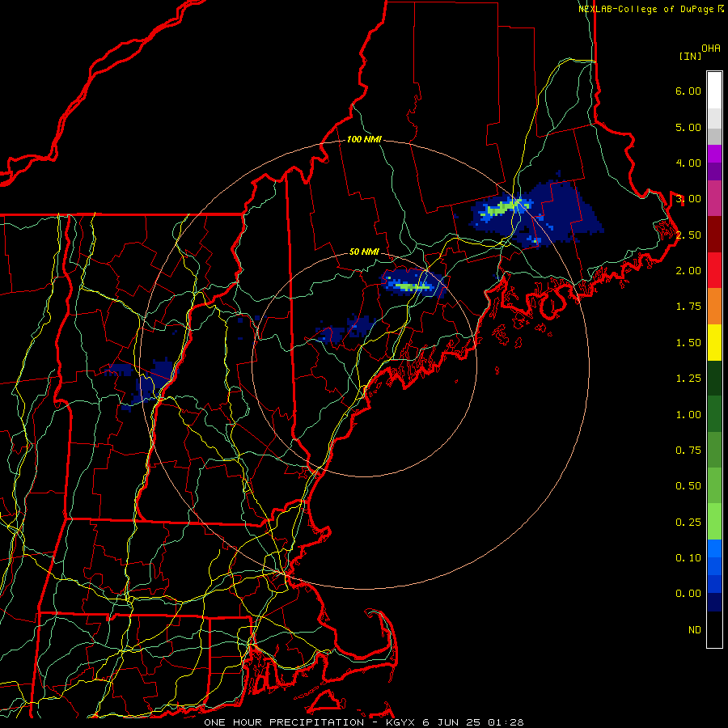This screenshot has height=728, width=728.
Task: Click the [IN] units label
Action: [x=691, y=56]
